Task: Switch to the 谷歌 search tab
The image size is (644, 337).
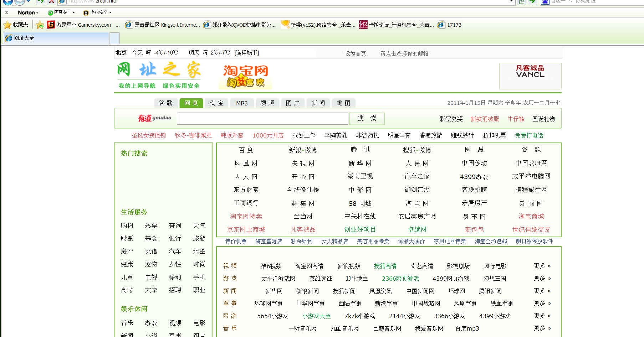Action: [166, 103]
